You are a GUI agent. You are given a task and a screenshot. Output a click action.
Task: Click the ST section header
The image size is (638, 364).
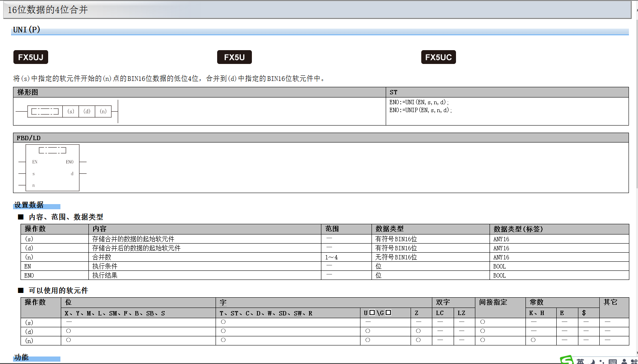(393, 92)
